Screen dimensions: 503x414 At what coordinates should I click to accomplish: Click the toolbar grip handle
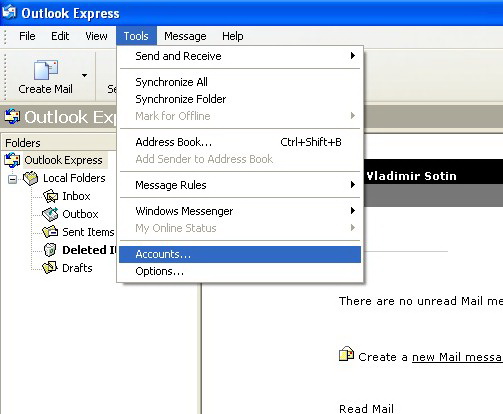click(5, 76)
